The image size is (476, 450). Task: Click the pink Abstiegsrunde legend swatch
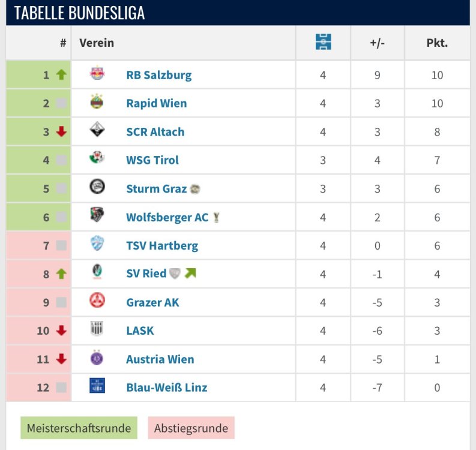[191, 428]
